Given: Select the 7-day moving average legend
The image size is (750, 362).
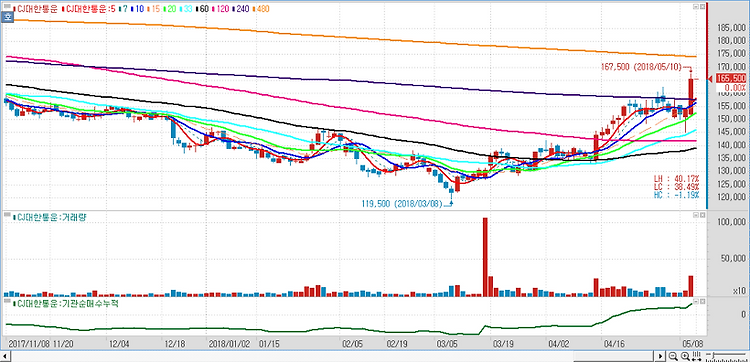Looking at the screenshot, I should tap(123, 9).
